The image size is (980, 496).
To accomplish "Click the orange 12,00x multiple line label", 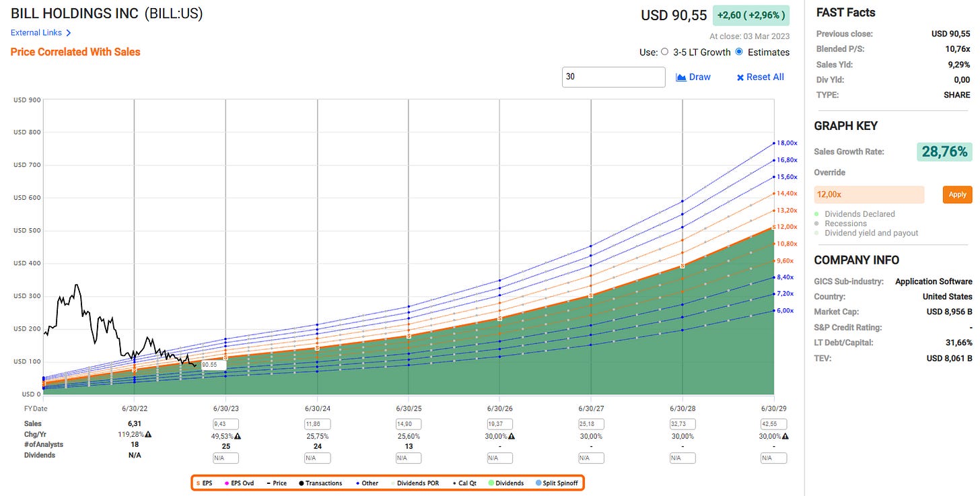I will [x=788, y=227].
